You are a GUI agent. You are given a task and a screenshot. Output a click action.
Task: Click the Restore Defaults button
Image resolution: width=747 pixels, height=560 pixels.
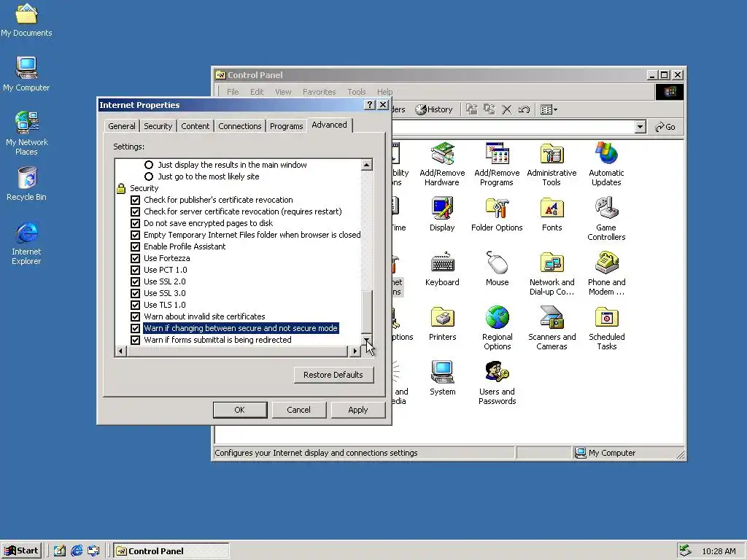pyautogui.click(x=333, y=375)
